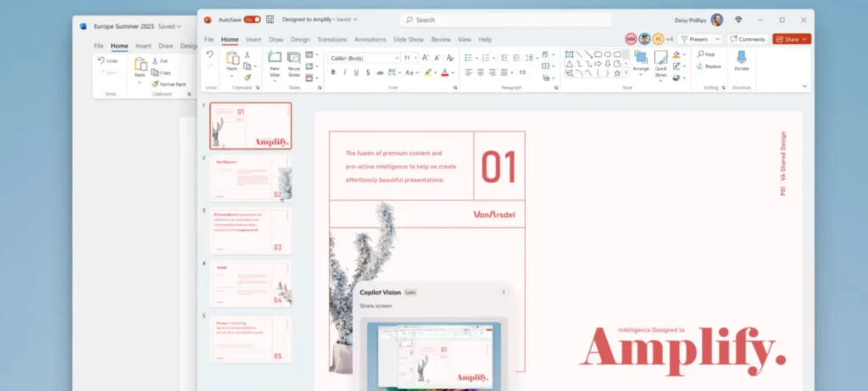Click Present button

[x=694, y=39]
